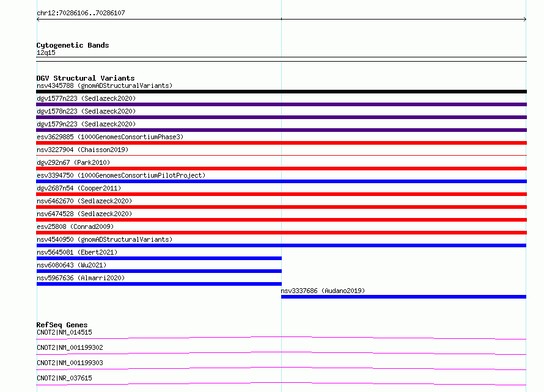This screenshot has width=544, height=392.
Task: Open transcript CNOT2|NM_001199303
Action: coord(70,363)
